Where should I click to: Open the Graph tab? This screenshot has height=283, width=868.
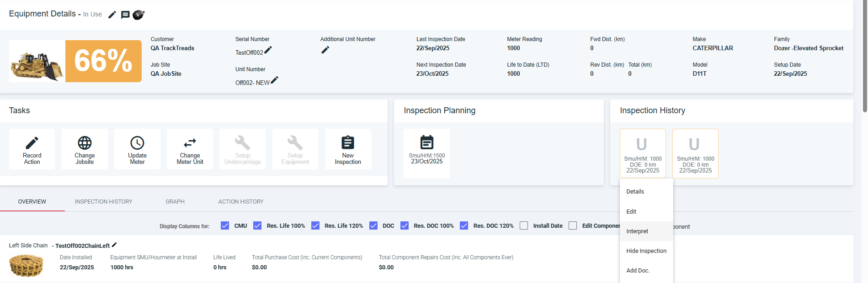175,202
